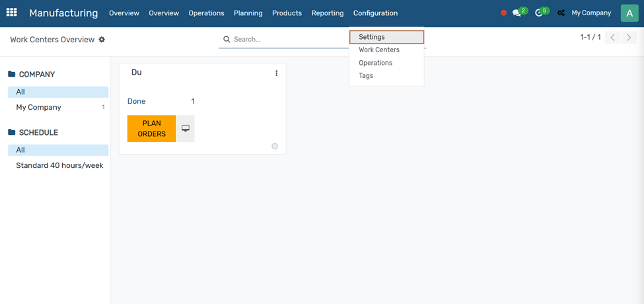Filter by Standard 40 hours/week schedule

[x=59, y=166]
